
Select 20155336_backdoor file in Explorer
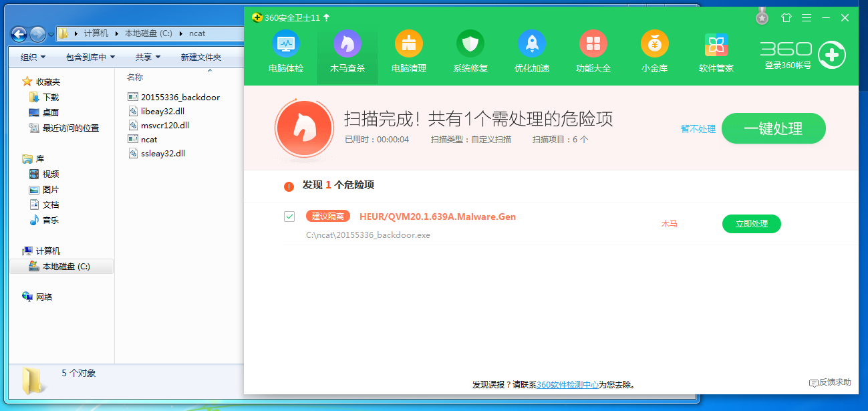coord(174,97)
